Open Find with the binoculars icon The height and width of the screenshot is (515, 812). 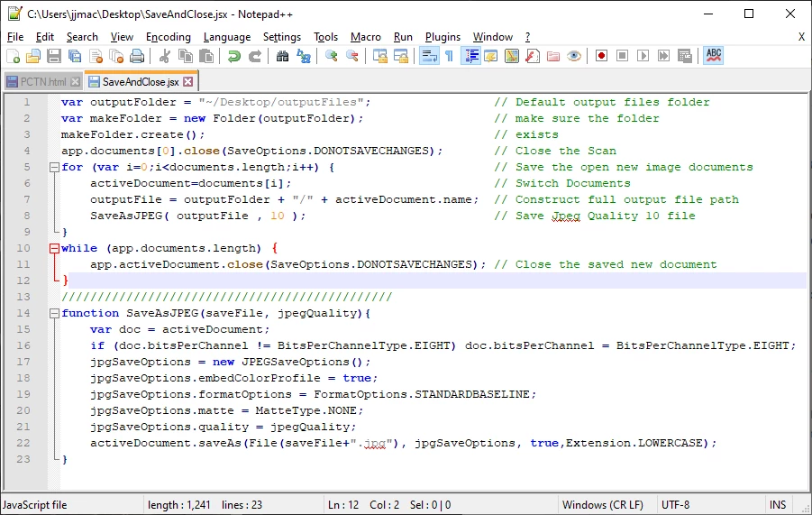tap(282, 55)
